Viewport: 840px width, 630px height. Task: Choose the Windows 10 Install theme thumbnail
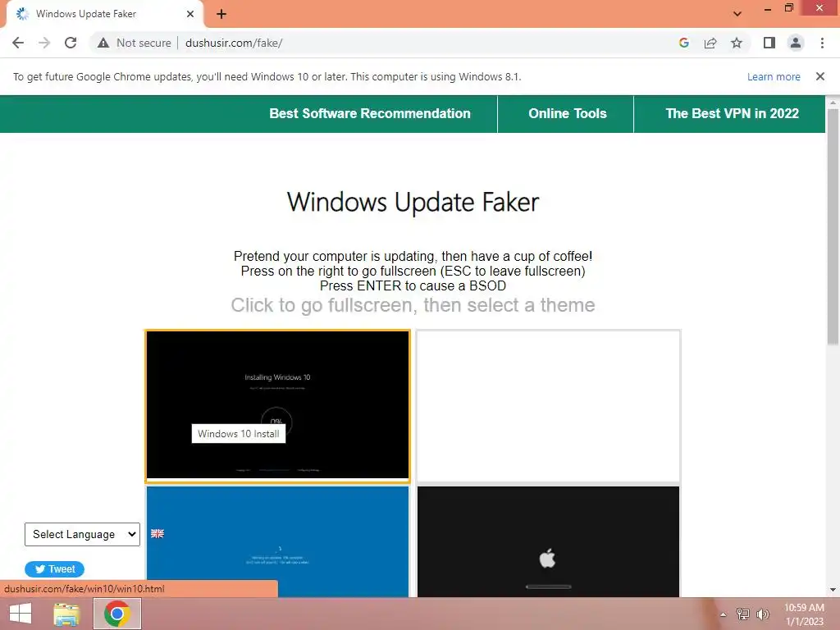[x=277, y=405]
